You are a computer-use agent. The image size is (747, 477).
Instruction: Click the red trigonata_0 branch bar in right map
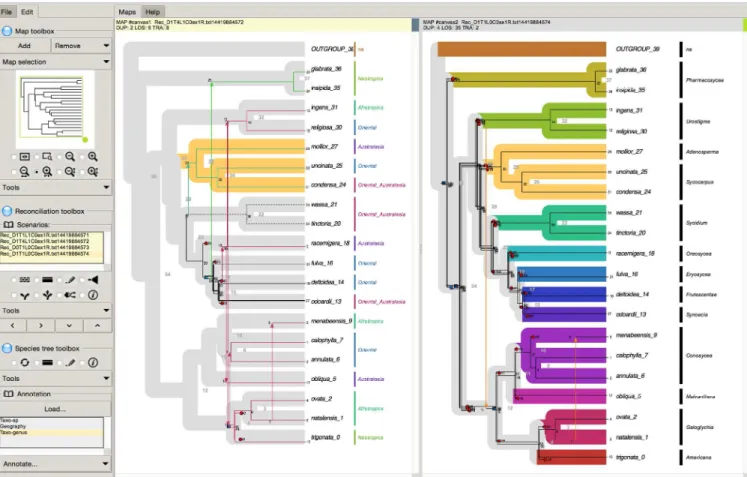(572, 457)
